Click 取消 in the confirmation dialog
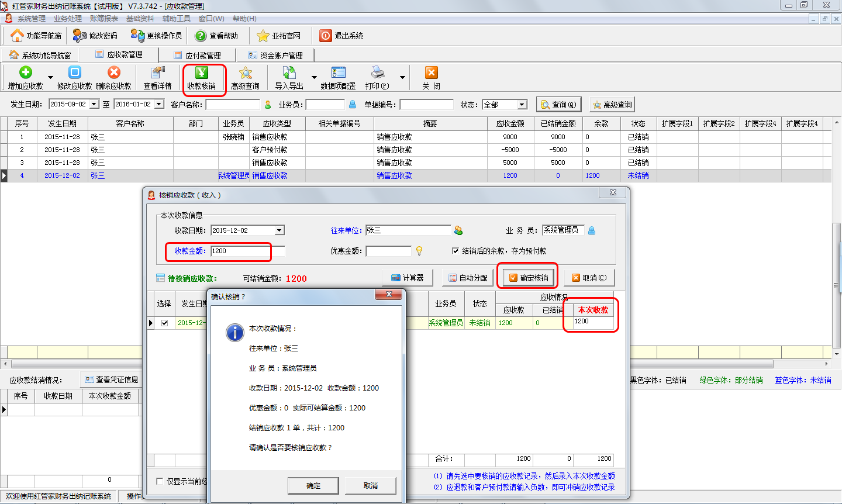 pyautogui.click(x=370, y=485)
